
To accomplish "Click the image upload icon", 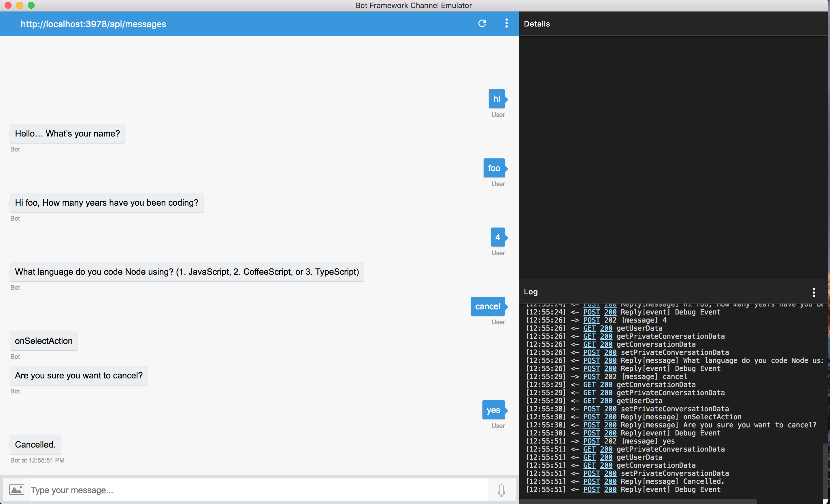I will click(x=16, y=490).
